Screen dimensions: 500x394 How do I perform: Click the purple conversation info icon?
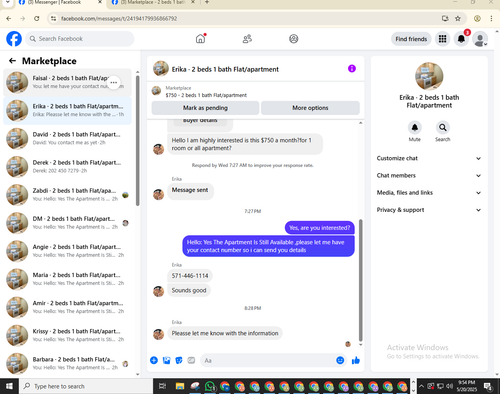click(352, 69)
